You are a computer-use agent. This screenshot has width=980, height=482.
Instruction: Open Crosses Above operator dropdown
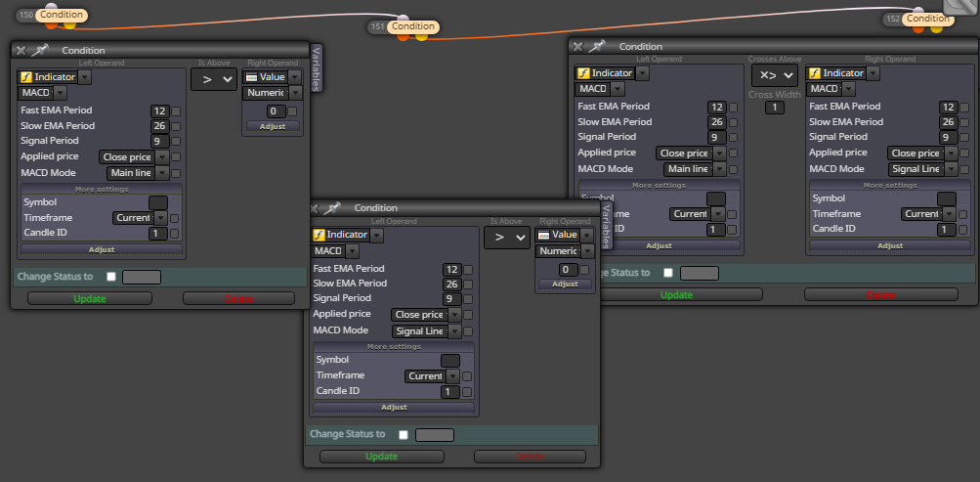point(775,75)
